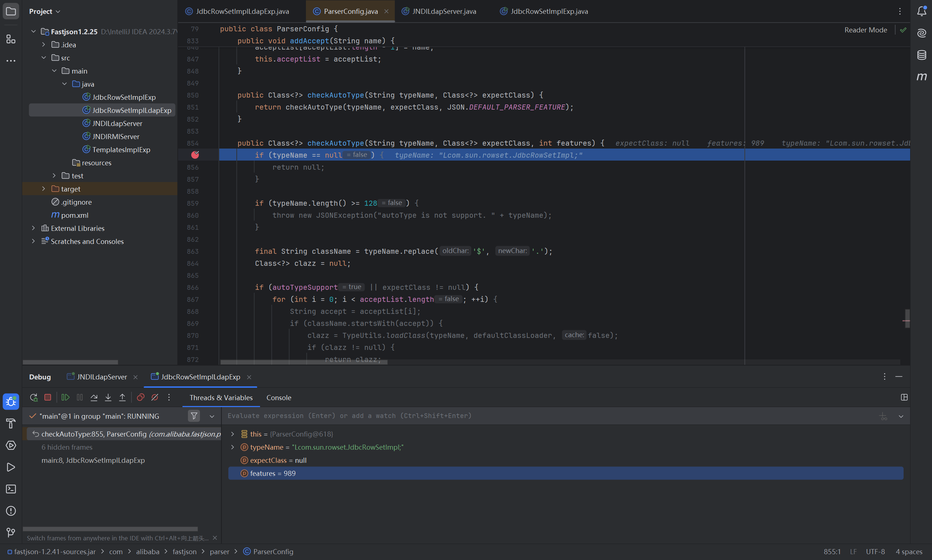Image resolution: width=932 pixels, height=560 pixels.
Task: Close the JdbcRowSetImplLdapExp debug tab
Action: click(x=249, y=377)
